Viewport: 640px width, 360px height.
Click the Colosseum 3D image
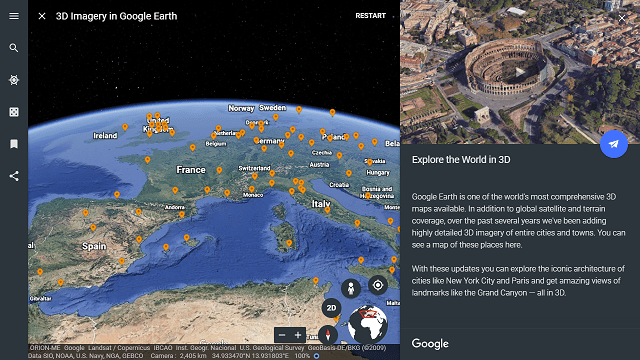pyautogui.click(x=520, y=72)
